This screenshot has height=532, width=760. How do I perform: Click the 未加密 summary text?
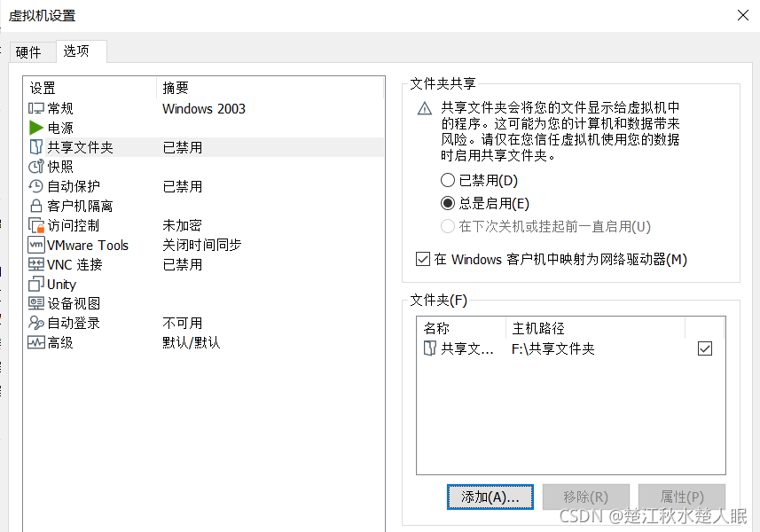click(183, 225)
